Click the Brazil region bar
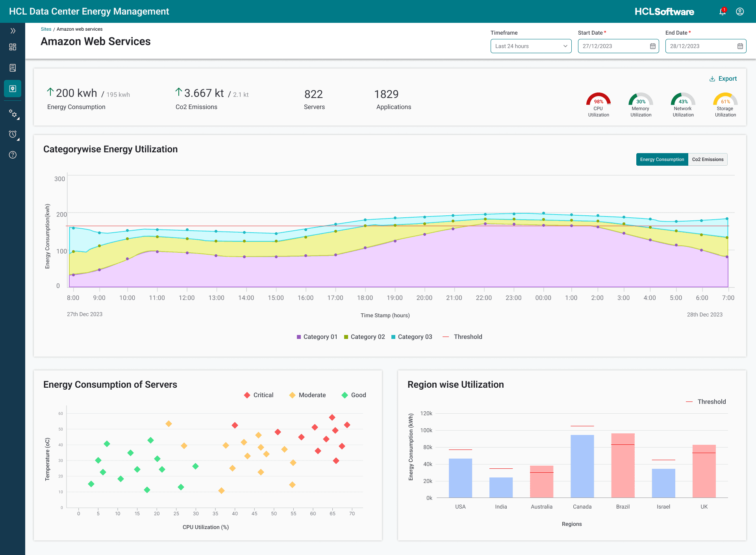Image resolution: width=756 pixels, height=555 pixels. tap(623, 465)
